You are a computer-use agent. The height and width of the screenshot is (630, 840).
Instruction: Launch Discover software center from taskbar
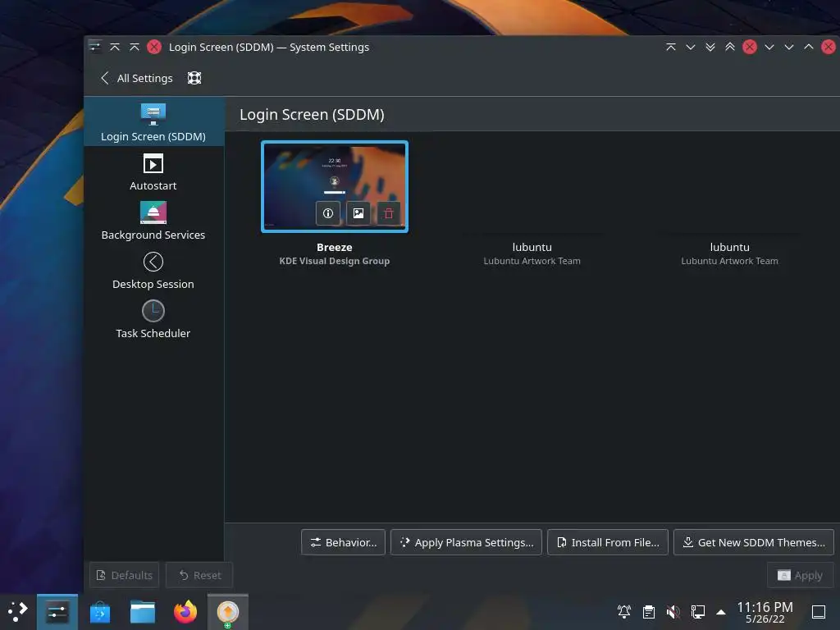click(x=99, y=612)
